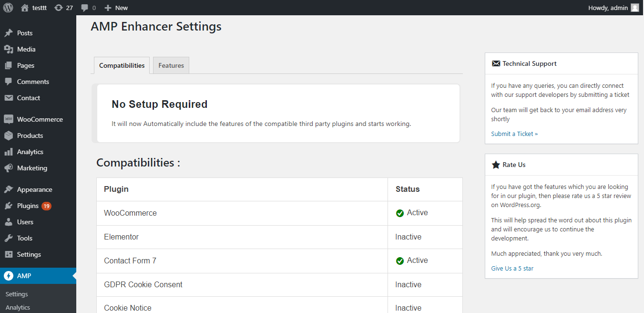This screenshot has width=644, height=313.
Task: Click the Submit a Ticket link
Action: (514, 134)
